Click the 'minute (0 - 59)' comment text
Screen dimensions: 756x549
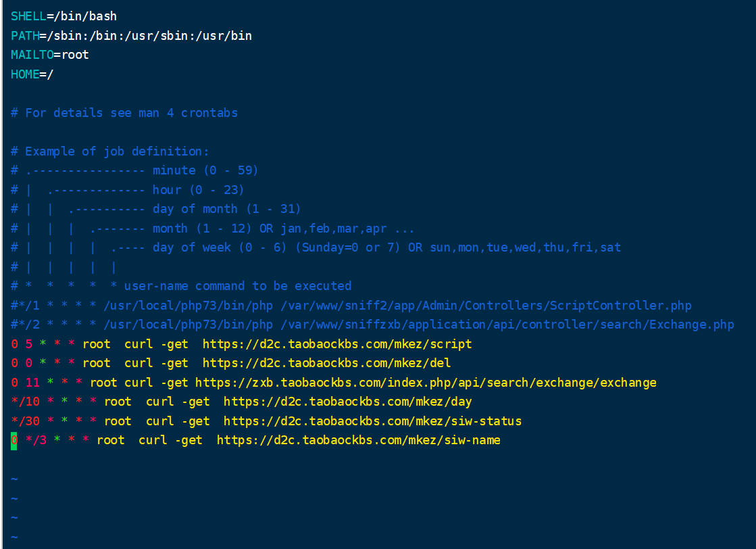pos(205,170)
